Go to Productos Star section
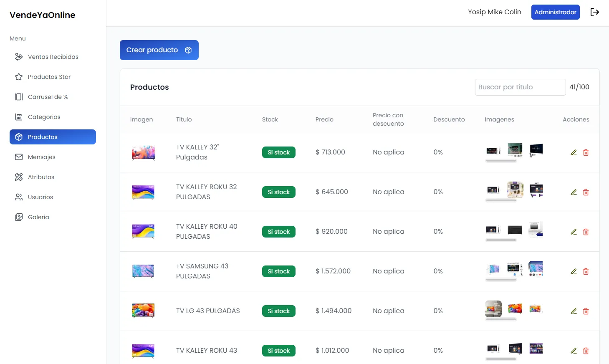This screenshot has width=609, height=364. (53, 77)
